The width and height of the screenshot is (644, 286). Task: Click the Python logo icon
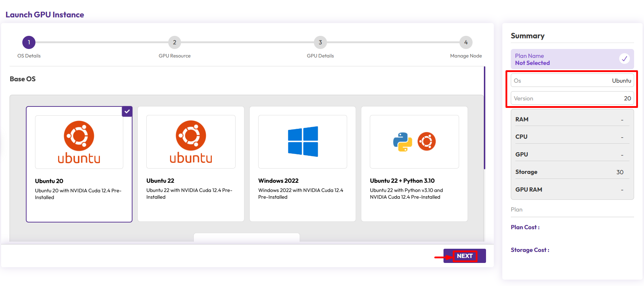403,142
